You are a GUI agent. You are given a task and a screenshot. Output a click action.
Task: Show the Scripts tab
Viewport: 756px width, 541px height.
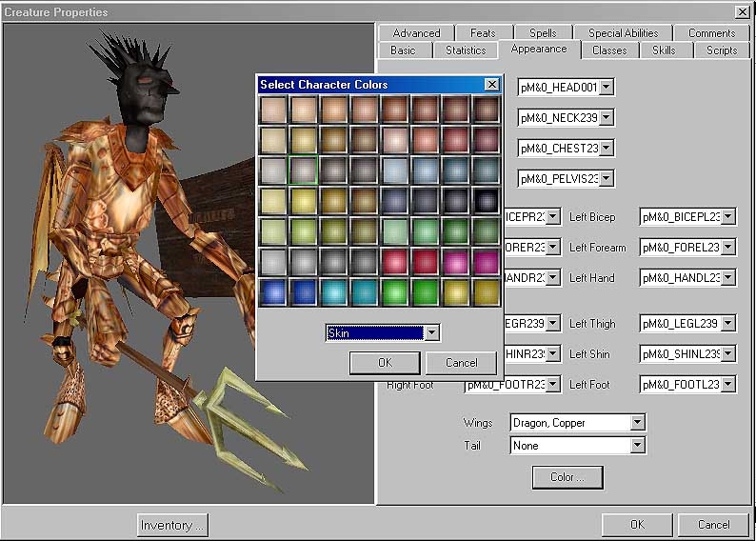tap(722, 50)
